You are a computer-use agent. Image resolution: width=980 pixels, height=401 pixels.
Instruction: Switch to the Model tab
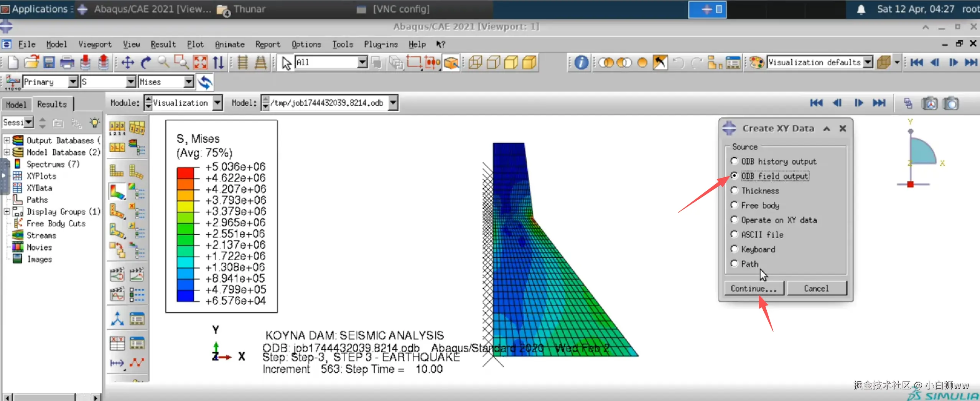coord(16,104)
